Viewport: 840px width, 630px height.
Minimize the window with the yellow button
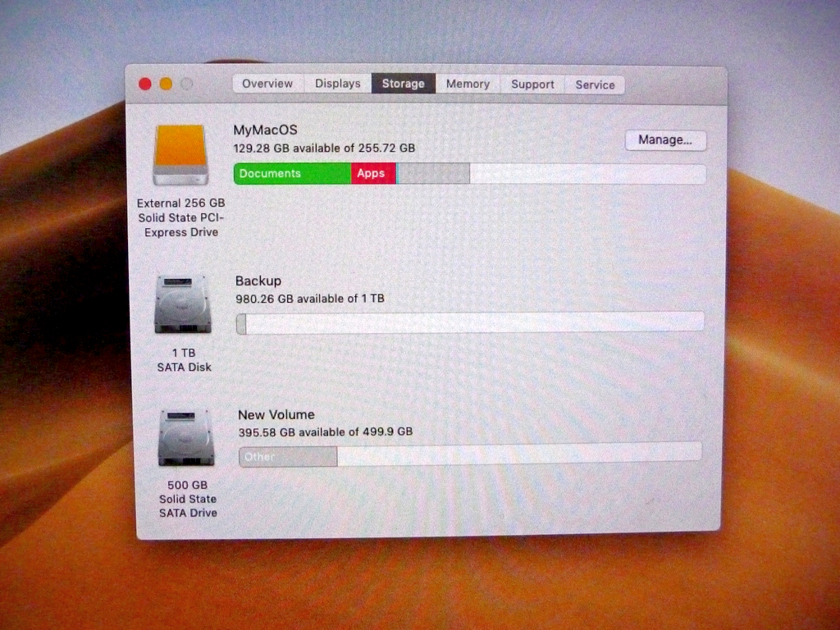(166, 84)
